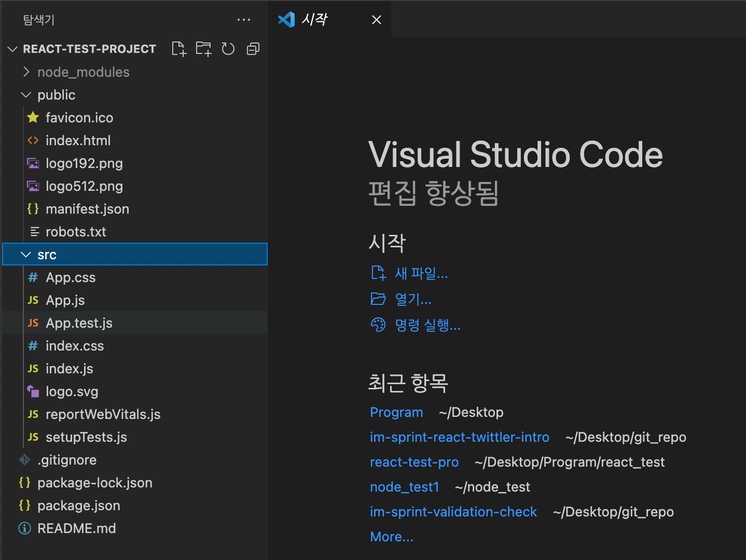Click the VS Code logo on 시작 tab

(286, 20)
